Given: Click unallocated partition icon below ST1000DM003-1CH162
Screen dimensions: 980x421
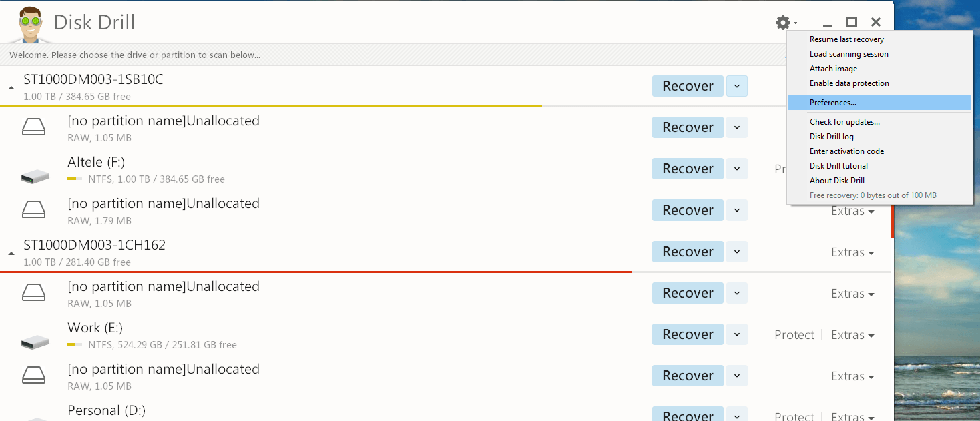Looking at the screenshot, I should [x=34, y=293].
